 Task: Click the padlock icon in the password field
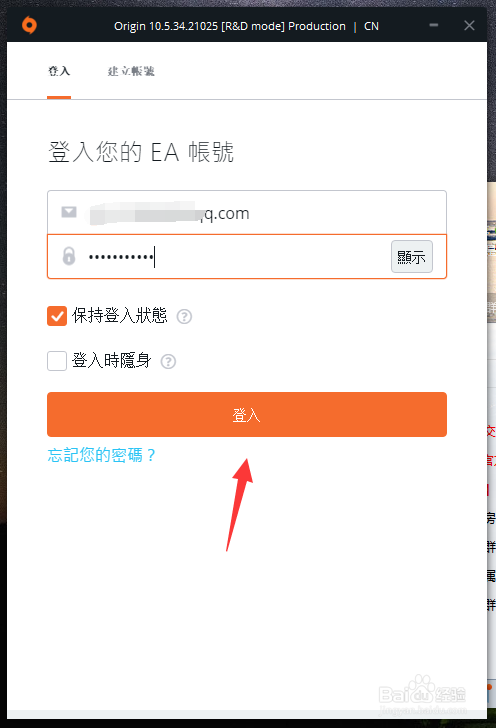point(69,256)
